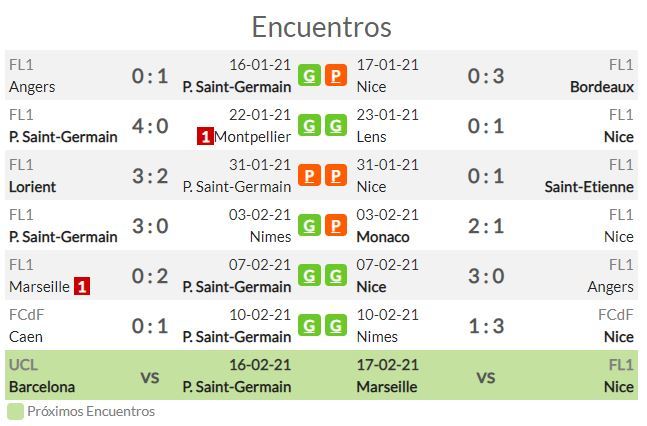647x426 pixels.
Task: Click PSG's green G badge for 16-01-21
Action: tap(309, 75)
